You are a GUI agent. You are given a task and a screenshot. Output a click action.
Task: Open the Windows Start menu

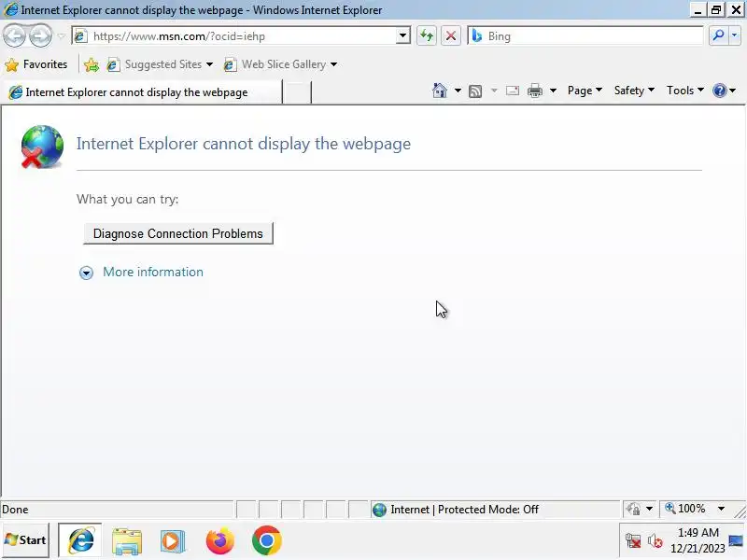coord(25,540)
